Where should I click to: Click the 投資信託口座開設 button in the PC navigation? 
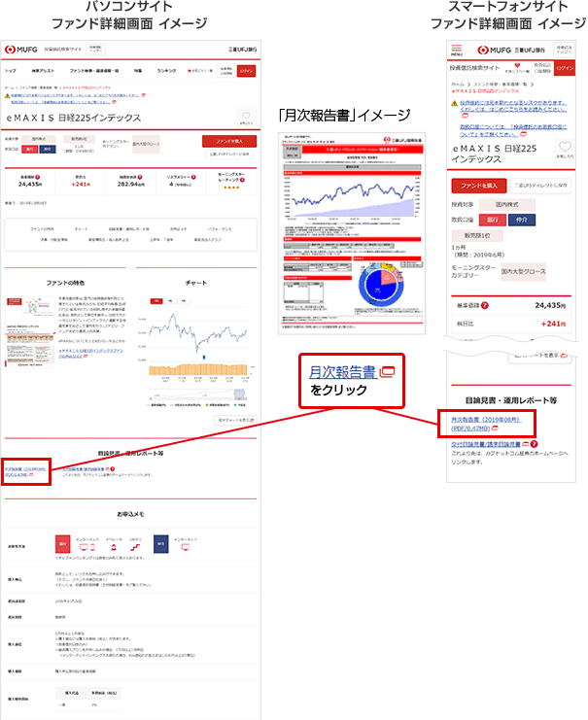pos(226,71)
